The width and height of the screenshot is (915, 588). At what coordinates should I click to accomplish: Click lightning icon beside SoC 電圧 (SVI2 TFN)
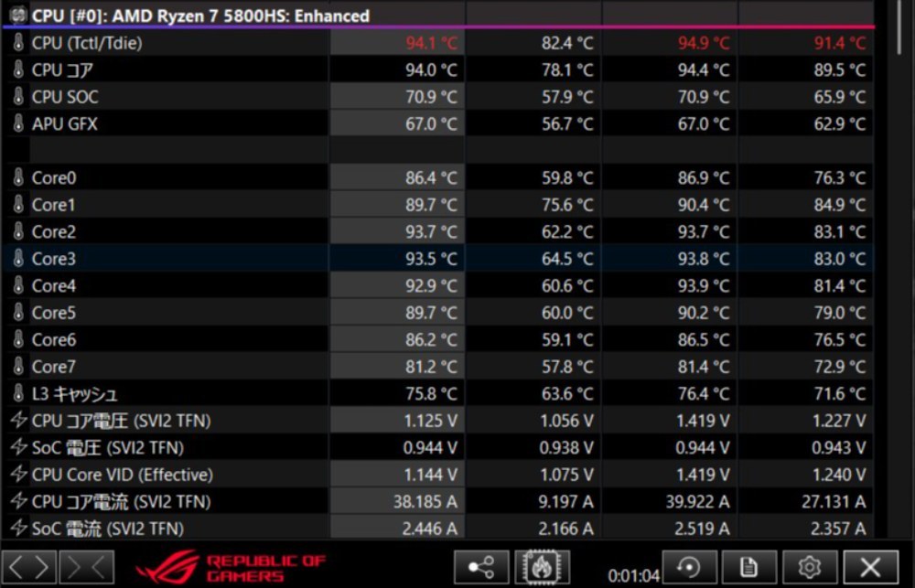pyautogui.click(x=18, y=447)
